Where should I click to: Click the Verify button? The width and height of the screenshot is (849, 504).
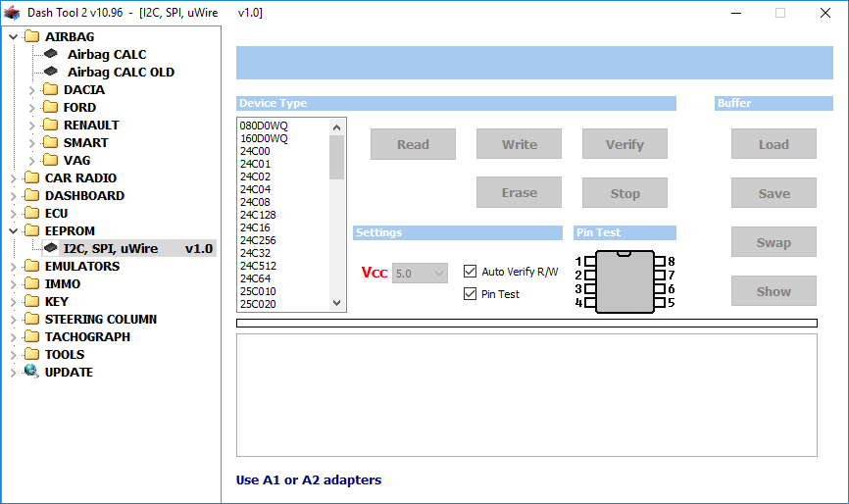point(624,144)
